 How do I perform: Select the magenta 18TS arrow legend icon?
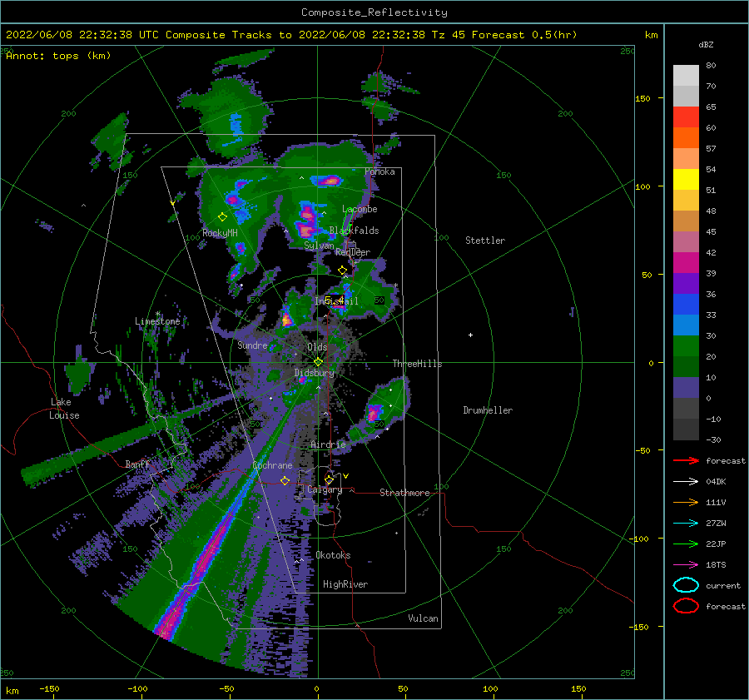click(686, 565)
